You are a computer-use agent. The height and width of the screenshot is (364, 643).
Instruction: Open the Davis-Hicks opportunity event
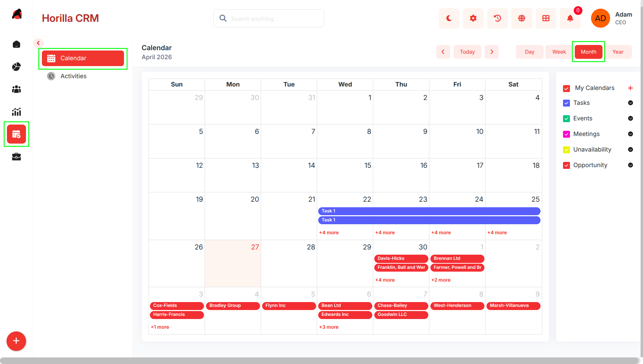click(x=401, y=258)
